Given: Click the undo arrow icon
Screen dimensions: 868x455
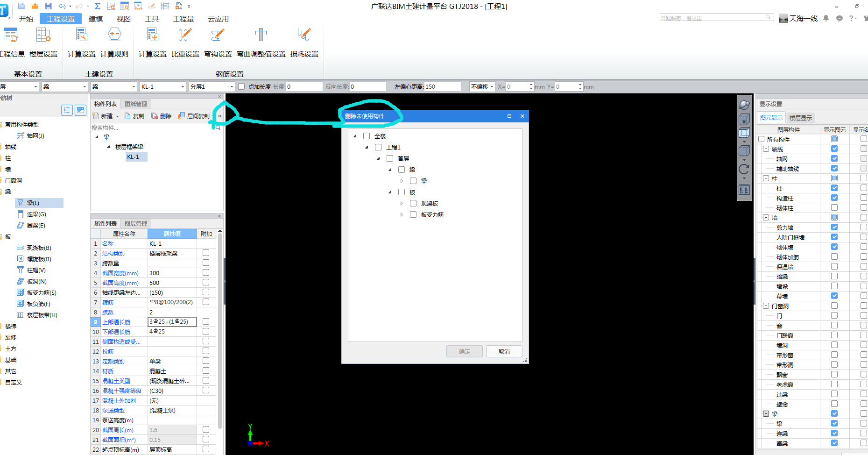Looking at the screenshot, I should click(62, 6).
